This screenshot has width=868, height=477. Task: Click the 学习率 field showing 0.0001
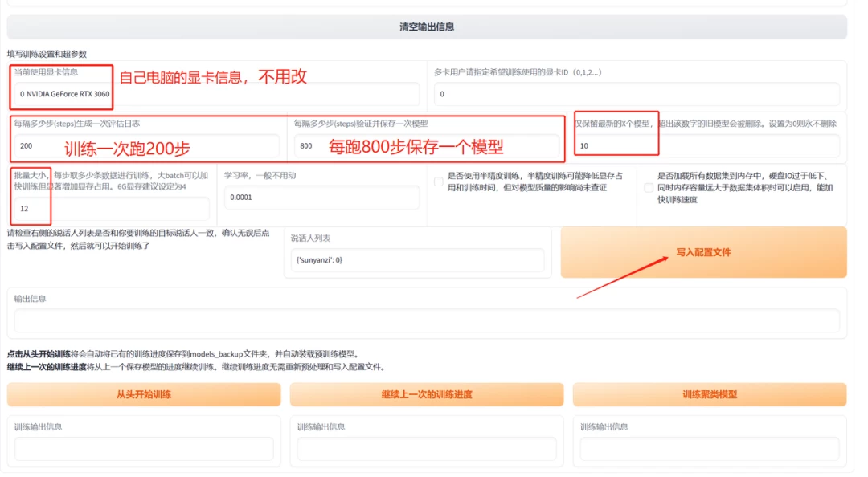(321, 197)
